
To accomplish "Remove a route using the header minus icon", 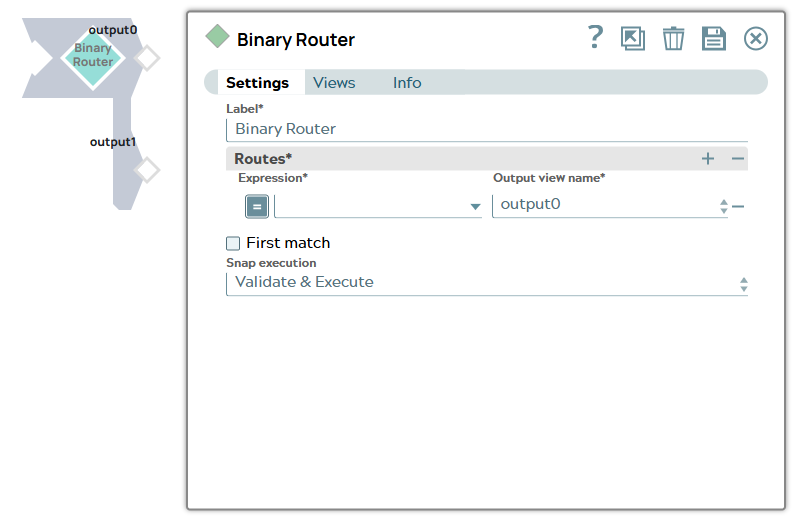I will 738,159.
